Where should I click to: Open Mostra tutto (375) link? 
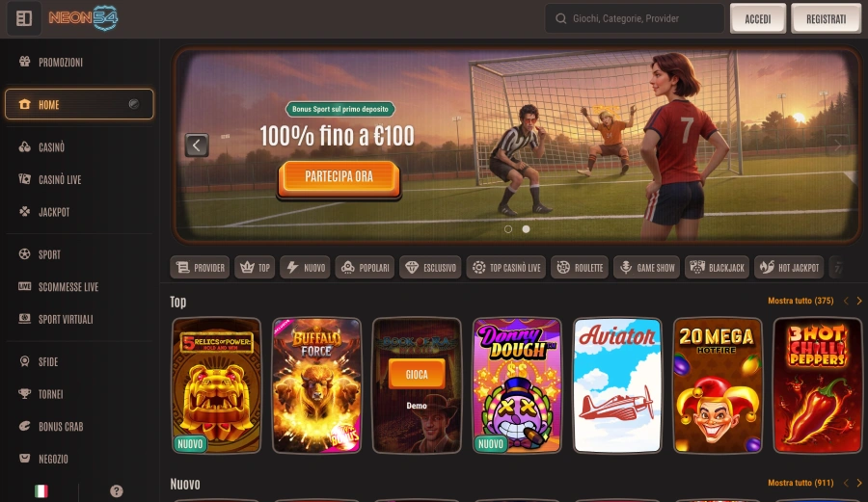tap(800, 301)
